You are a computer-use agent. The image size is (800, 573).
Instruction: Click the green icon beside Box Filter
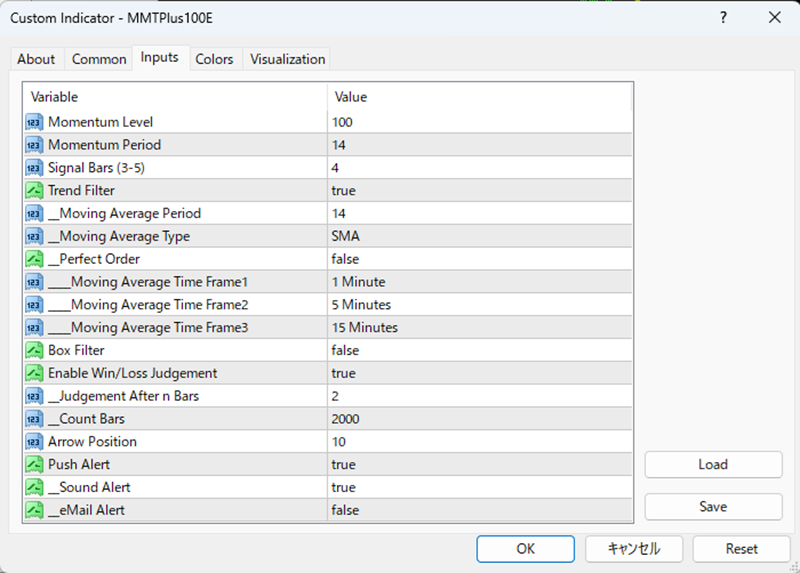click(34, 351)
